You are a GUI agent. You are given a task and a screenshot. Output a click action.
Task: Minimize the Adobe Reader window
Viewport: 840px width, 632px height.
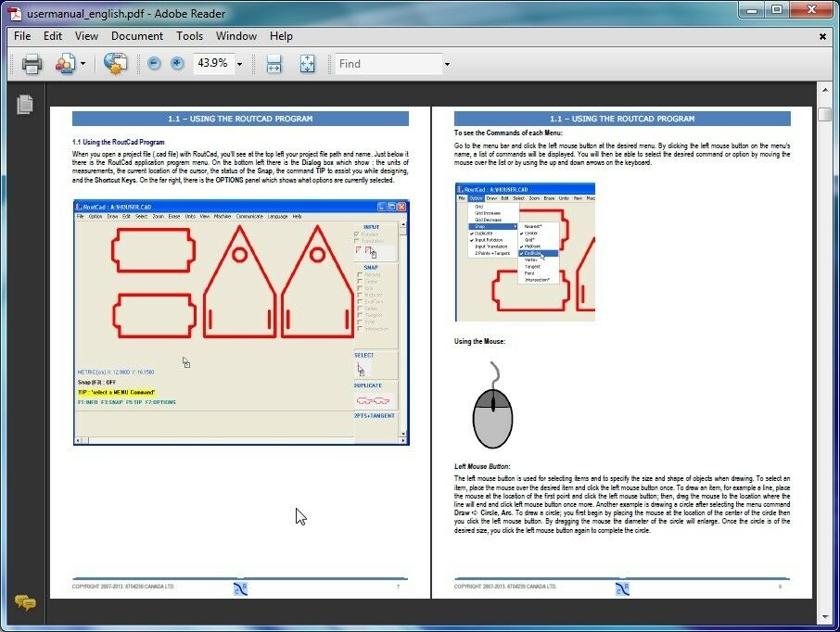pos(751,9)
